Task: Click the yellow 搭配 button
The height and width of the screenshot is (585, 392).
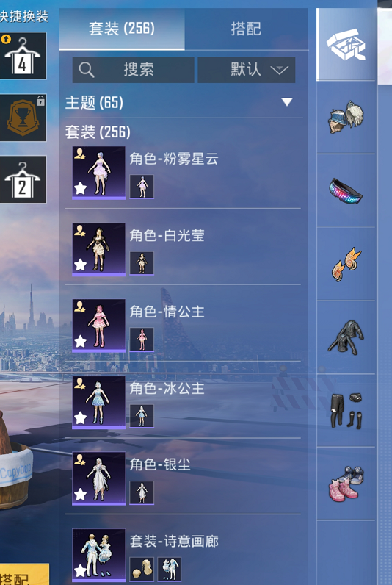Action: click(x=23, y=575)
